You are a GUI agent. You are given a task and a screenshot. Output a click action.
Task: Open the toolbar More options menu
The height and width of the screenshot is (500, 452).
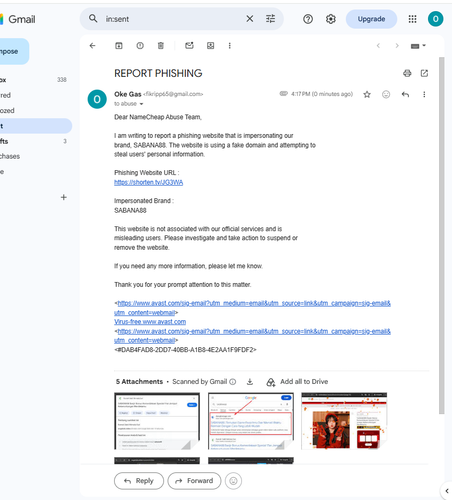(229, 46)
